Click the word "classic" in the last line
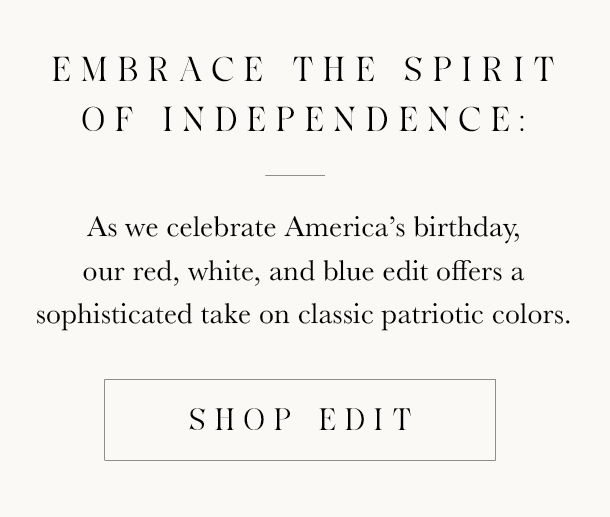Viewport: 610px width, 517px height. 336,315
